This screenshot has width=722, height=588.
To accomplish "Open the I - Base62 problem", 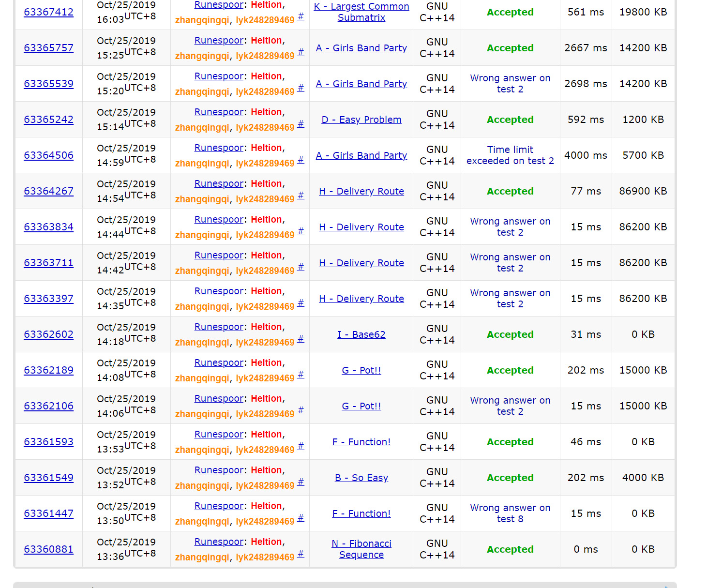I will click(x=361, y=334).
